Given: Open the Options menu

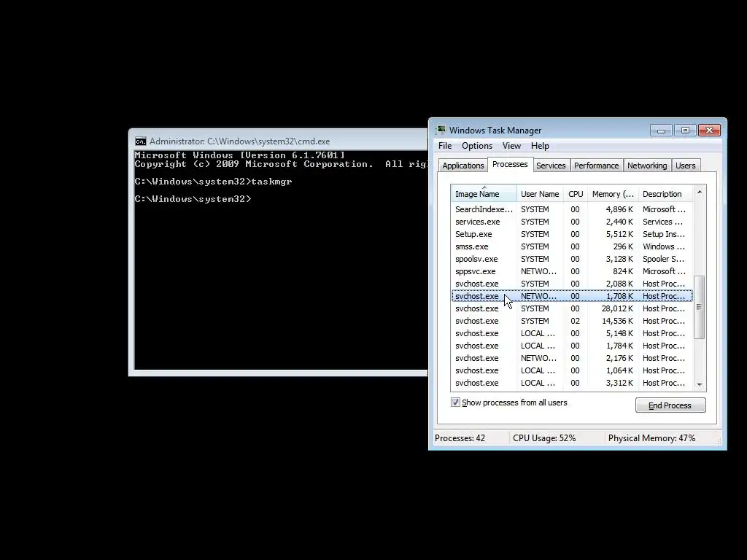Looking at the screenshot, I should coord(477,146).
